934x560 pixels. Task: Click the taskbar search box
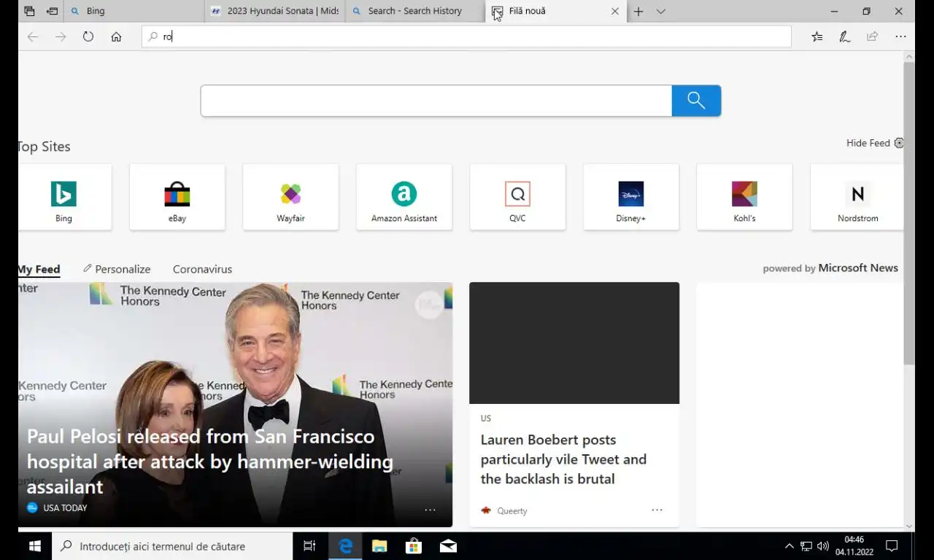point(172,546)
